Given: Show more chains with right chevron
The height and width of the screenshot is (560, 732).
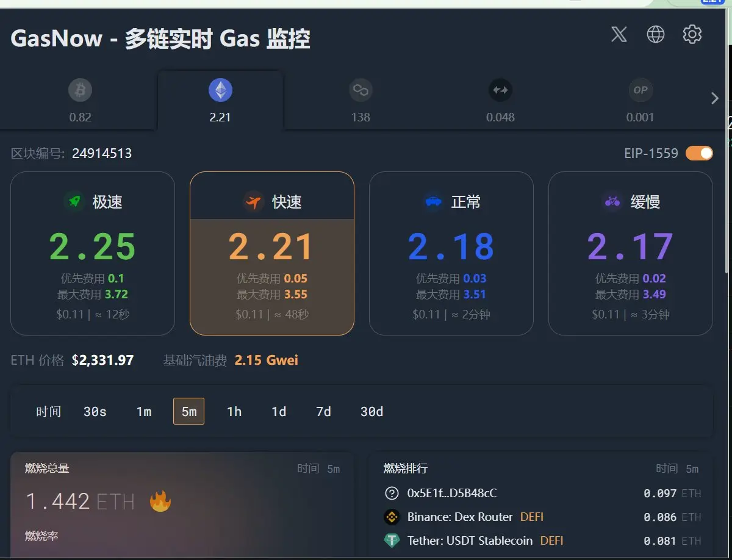Looking at the screenshot, I should (x=715, y=98).
